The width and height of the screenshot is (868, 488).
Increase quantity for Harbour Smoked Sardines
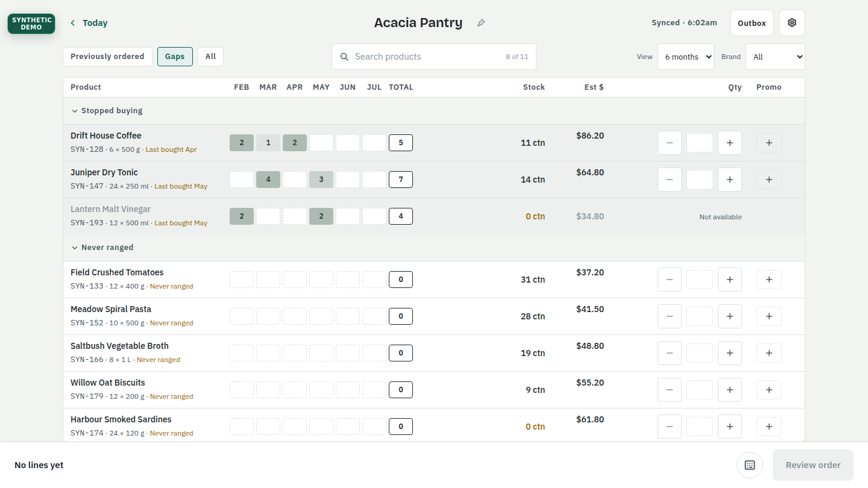click(730, 427)
